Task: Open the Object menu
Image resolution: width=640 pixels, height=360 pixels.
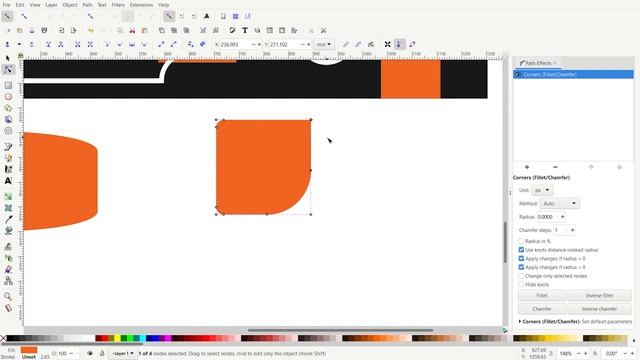Action: (70, 5)
